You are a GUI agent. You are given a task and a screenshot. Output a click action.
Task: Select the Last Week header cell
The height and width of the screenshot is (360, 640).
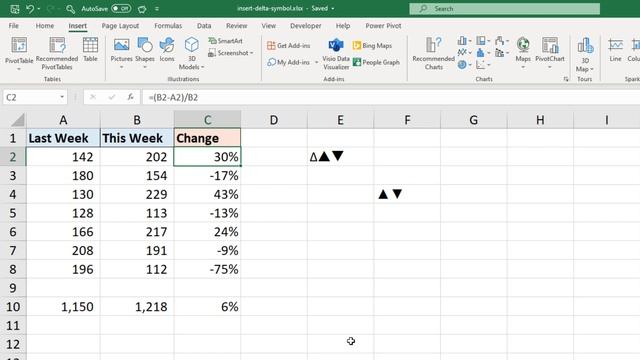63,138
